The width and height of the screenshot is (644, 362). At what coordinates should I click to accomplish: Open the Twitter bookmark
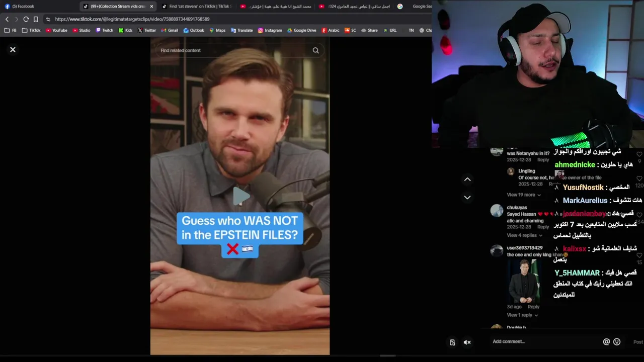147,30
